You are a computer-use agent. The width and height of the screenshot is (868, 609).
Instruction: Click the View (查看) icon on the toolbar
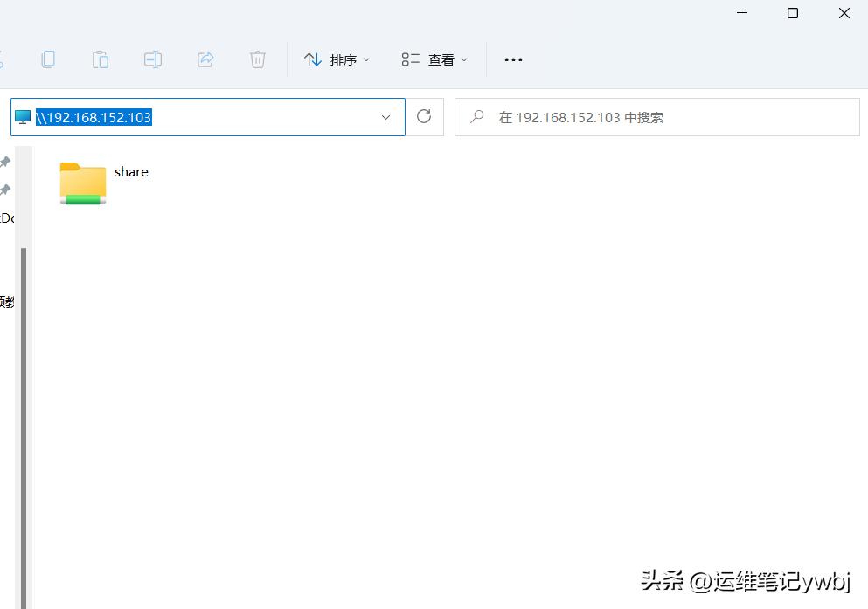(410, 59)
